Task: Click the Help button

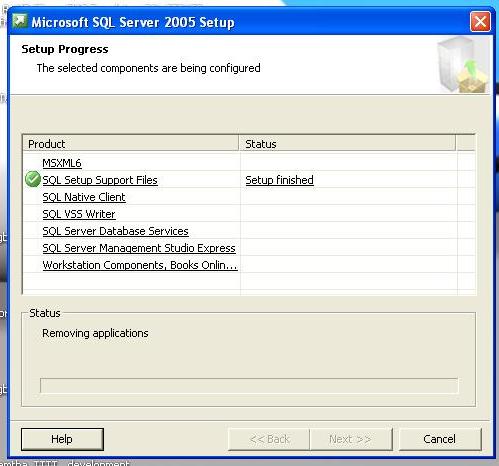Action: (62, 439)
